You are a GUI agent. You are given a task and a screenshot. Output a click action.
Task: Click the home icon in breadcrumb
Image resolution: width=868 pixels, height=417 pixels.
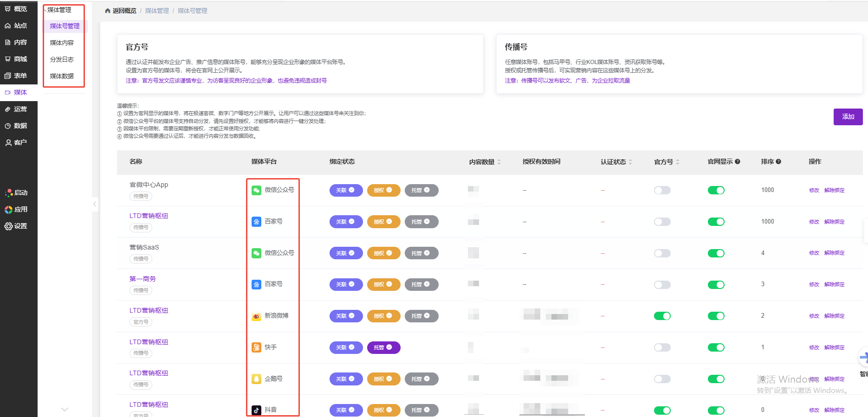[x=108, y=11]
